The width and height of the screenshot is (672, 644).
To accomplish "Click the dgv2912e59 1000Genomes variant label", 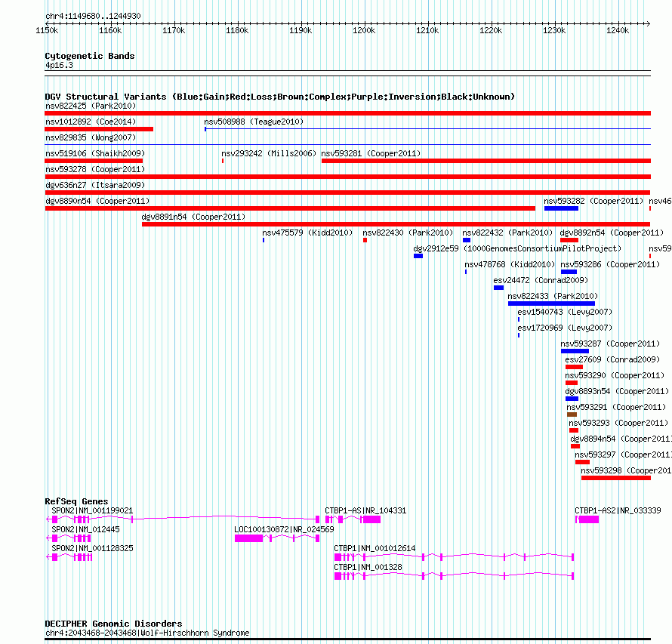I will point(517,248).
